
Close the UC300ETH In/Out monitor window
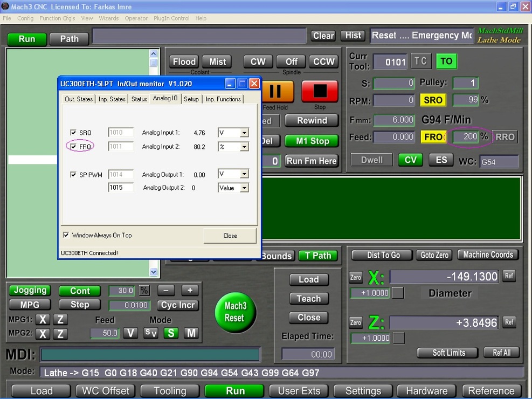coord(254,84)
